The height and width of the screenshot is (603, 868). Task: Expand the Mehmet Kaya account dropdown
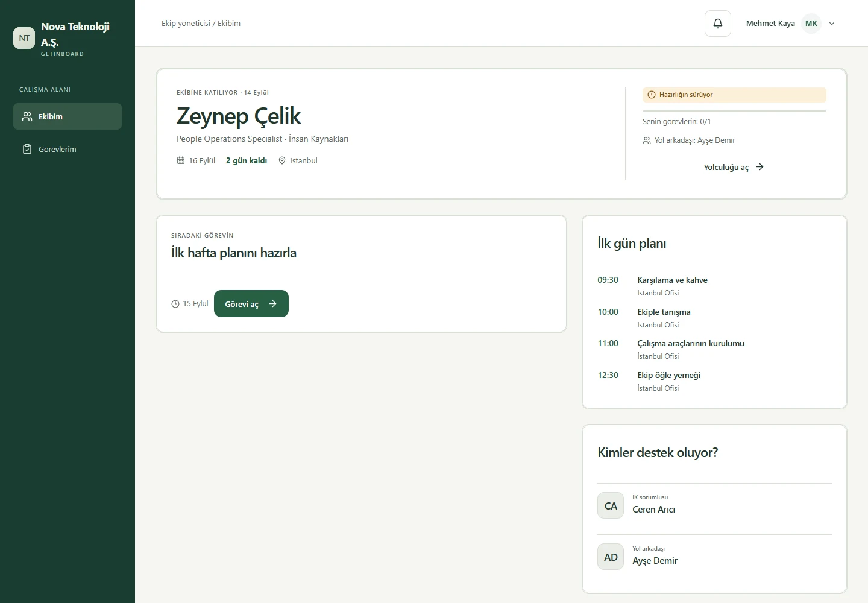(x=832, y=24)
